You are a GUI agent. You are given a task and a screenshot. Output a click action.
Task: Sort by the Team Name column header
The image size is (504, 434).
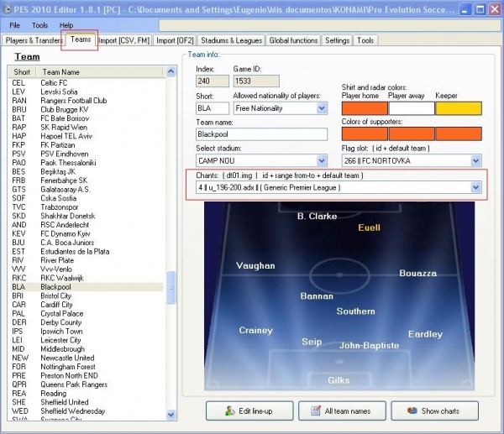click(100, 72)
